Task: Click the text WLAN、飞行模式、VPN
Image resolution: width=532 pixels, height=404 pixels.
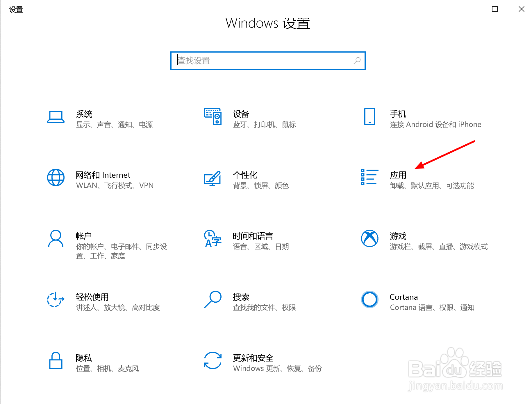Action: (115, 186)
